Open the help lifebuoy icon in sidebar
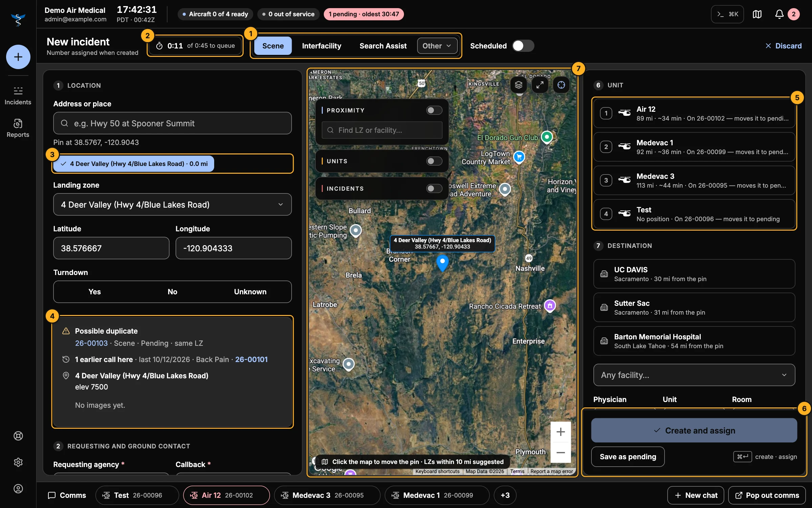Image resolution: width=812 pixels, height=508 pixels. tap(18, 436)
